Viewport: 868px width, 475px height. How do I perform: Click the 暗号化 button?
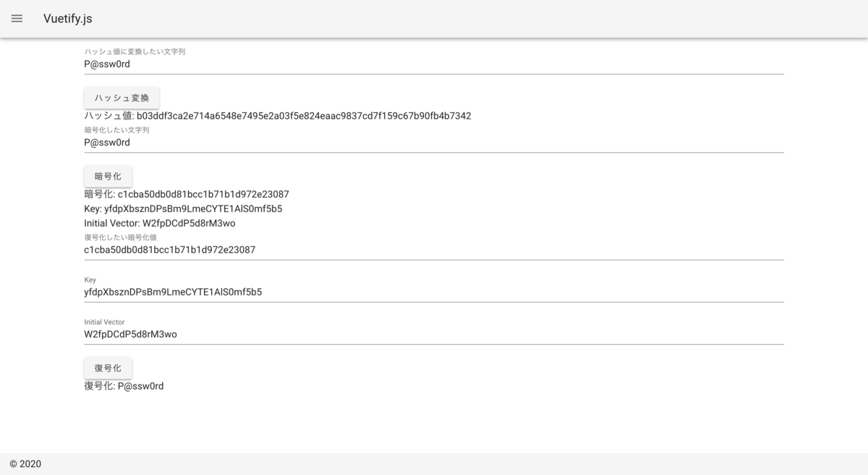pos(108,176)
